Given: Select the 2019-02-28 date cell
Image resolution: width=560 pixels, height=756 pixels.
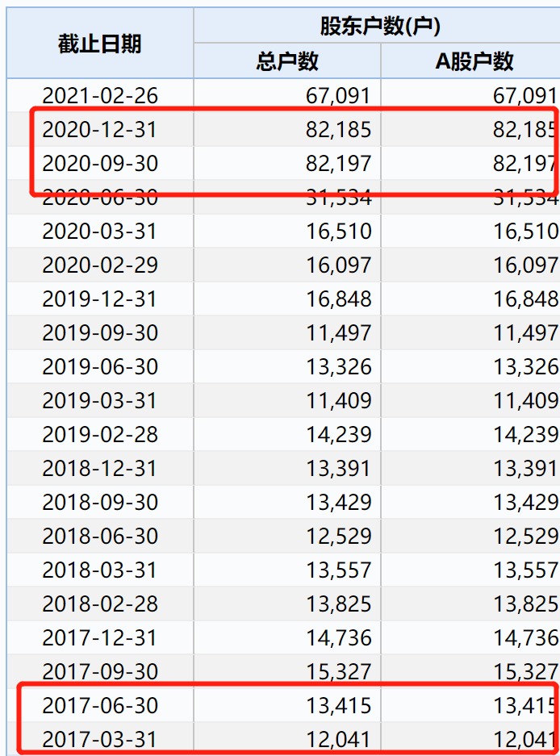Looking at the screenshot, I should [100, 434].
